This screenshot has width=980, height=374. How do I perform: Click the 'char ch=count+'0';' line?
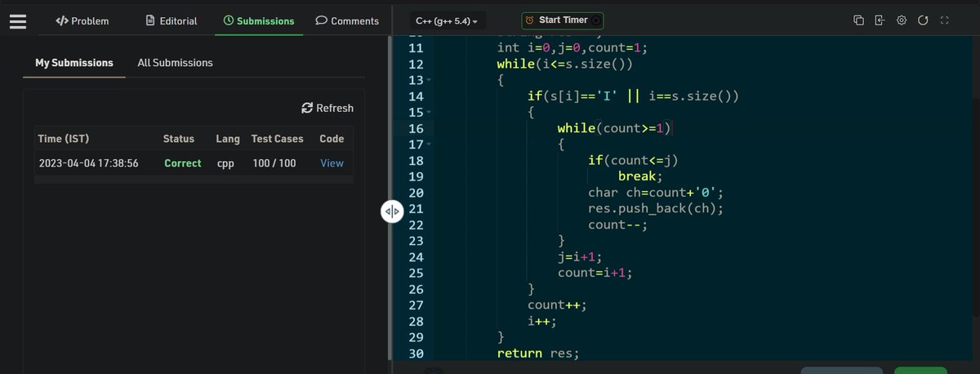tap(656, 193)
